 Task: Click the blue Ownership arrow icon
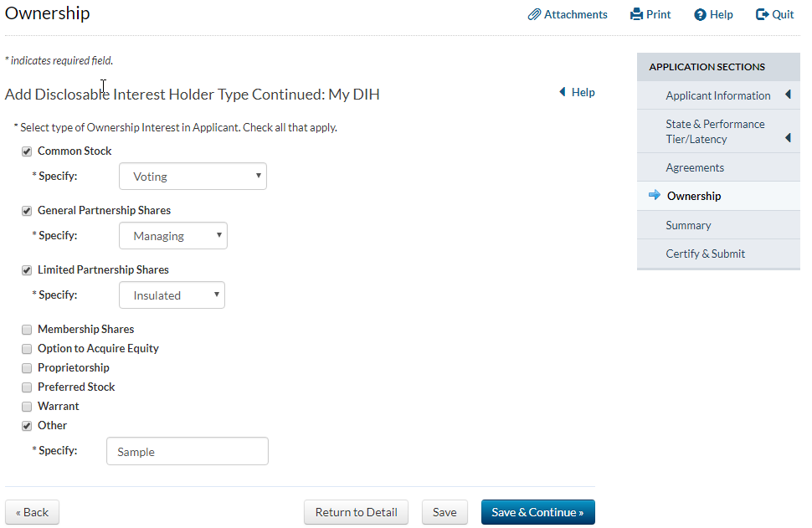coord(655,195)
